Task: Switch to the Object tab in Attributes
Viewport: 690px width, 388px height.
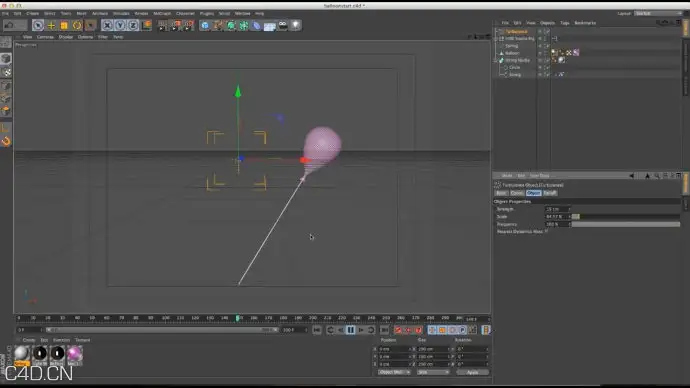Action: [533, 193]
